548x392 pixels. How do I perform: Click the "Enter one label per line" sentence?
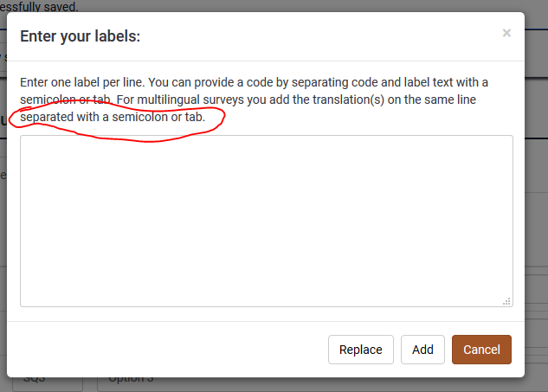coord(82,82)
